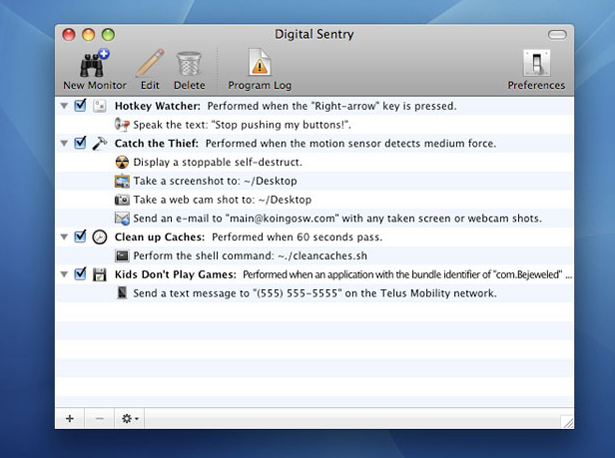
Task: Select the Clean up Caches row title
Action: (160, 237)
